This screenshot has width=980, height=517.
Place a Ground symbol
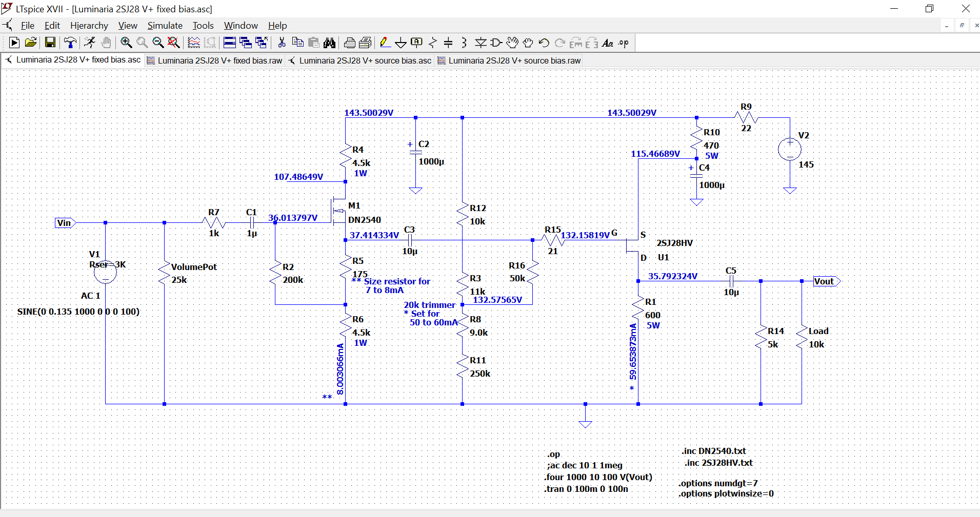click(x=401, y=43)
